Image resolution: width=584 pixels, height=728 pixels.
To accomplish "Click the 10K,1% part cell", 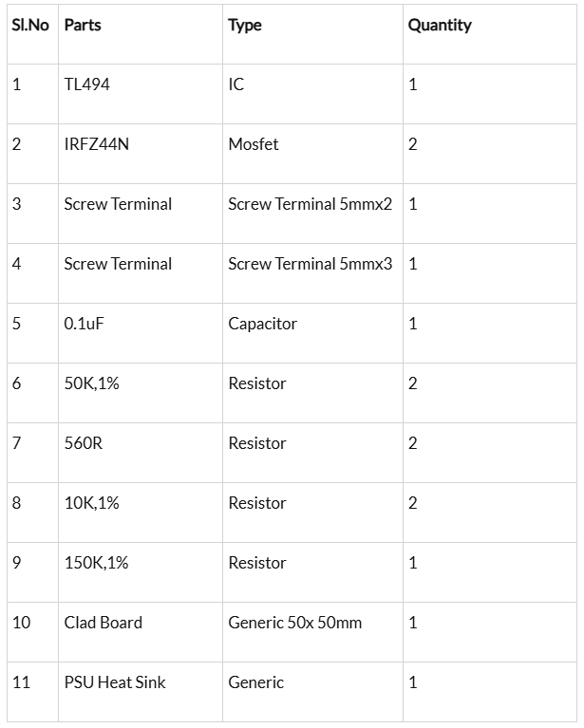I will coord(92,503).
